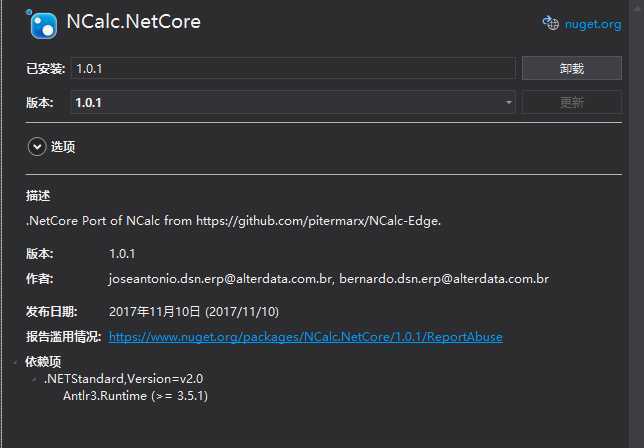644x448 pixels.
Task: Click the author email joseantonio.dsn.erp@alterdata.com.br
Action: pyautogui.click(x=220, y=279)
